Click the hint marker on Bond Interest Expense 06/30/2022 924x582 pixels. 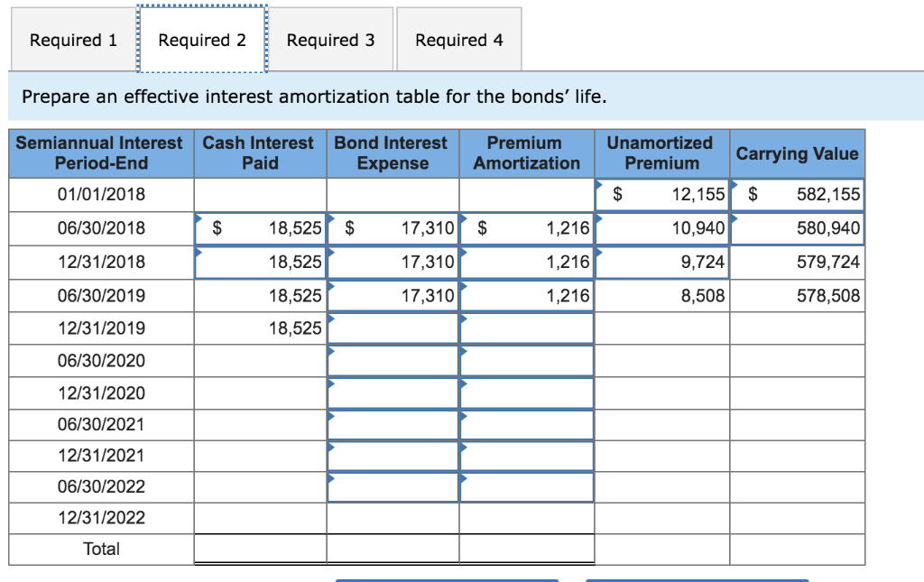pyautogui.click(x=332, y=476)
